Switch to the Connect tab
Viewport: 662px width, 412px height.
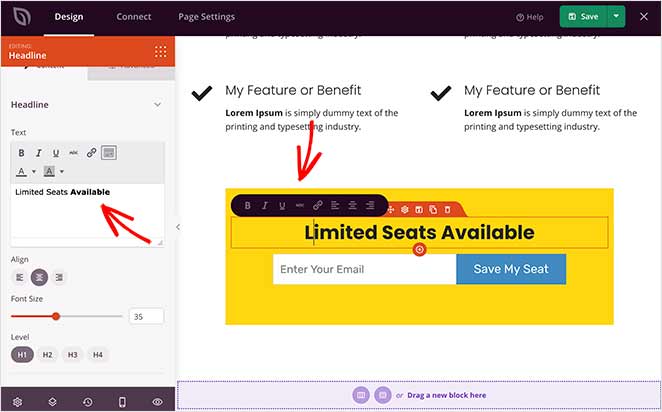coord(134,17)
